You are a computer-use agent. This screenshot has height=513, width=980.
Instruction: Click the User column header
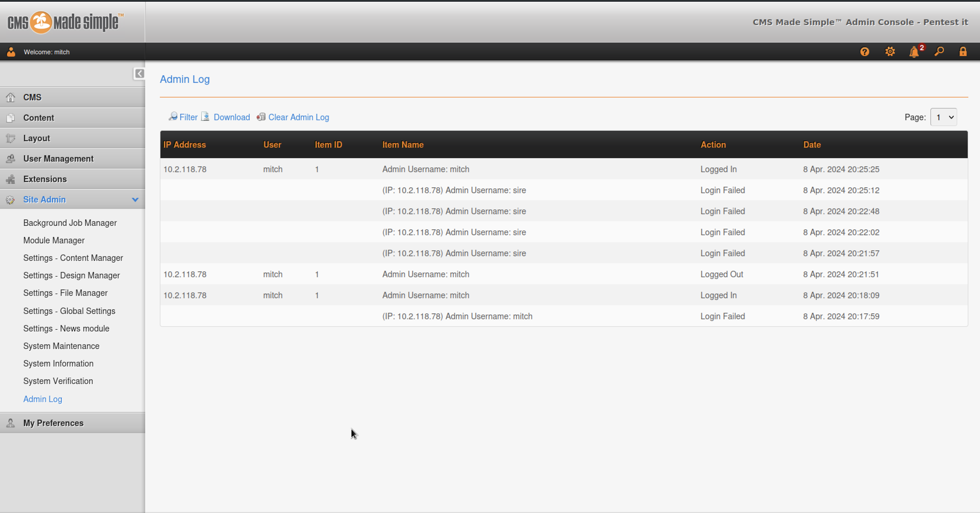[x=272, y=145]
